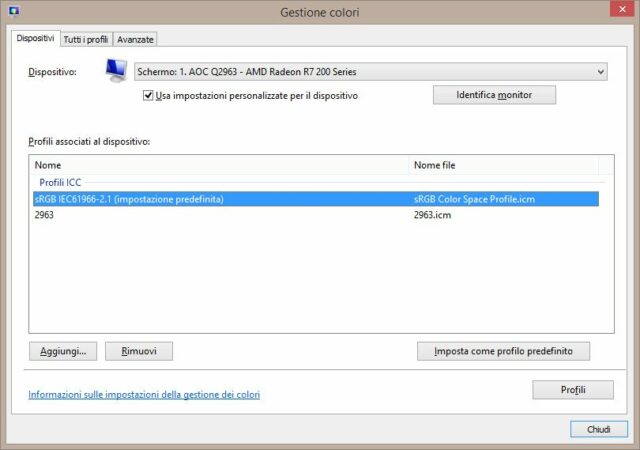Expand the Schermo device dropdown
Viewport: 640px width, 450px height.
370,72
